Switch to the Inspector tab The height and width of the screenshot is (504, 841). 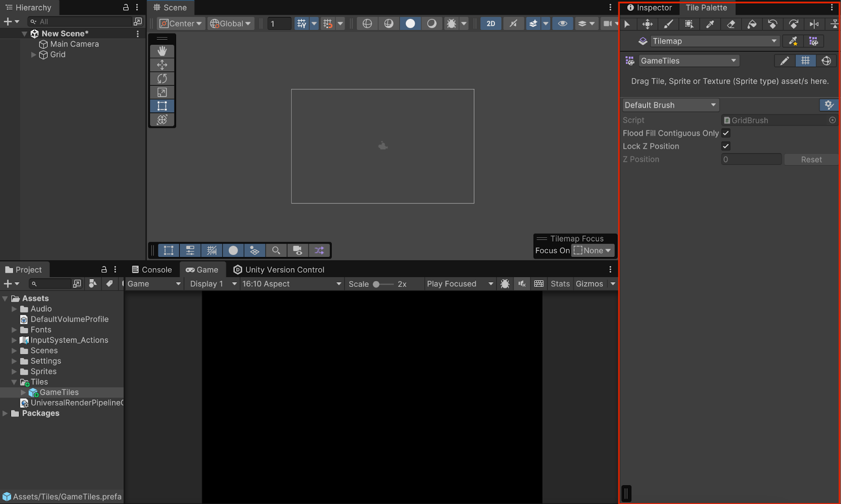click(650, 8)
